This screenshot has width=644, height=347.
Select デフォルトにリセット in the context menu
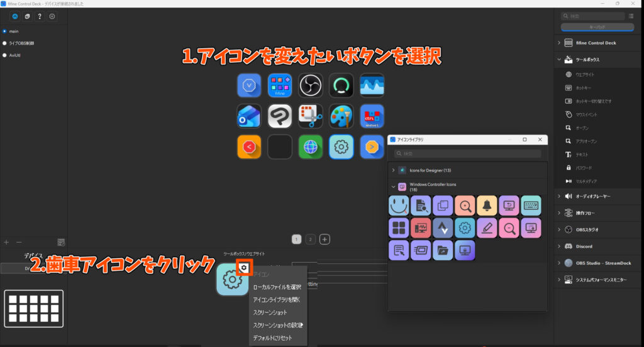(274, 338)
